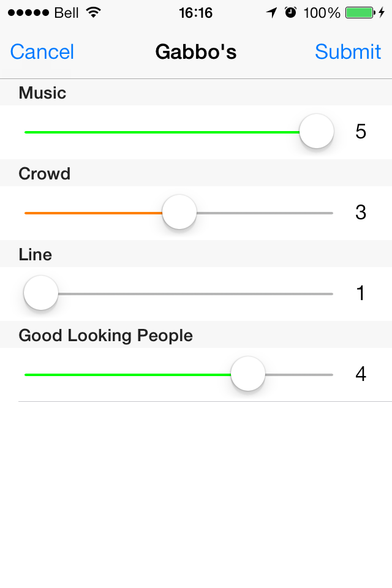Tap the location arrow status icon

click(x=271, y=13)
